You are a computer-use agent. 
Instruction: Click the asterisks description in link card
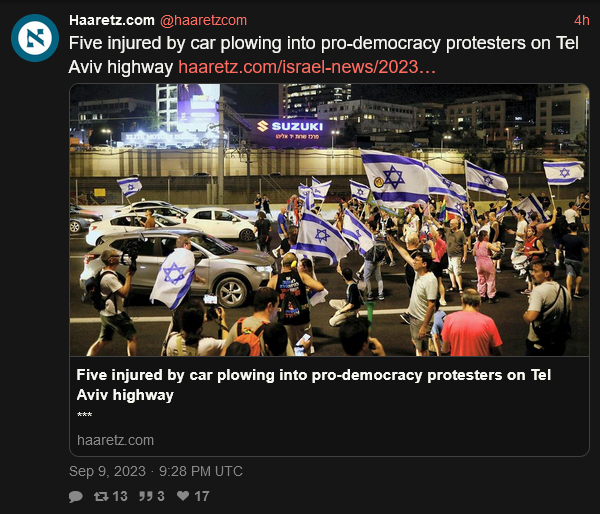84,415
